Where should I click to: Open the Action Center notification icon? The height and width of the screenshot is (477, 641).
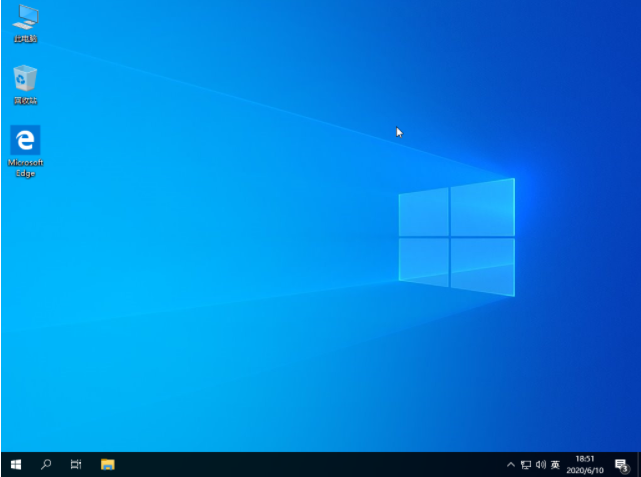click(621, 465)
